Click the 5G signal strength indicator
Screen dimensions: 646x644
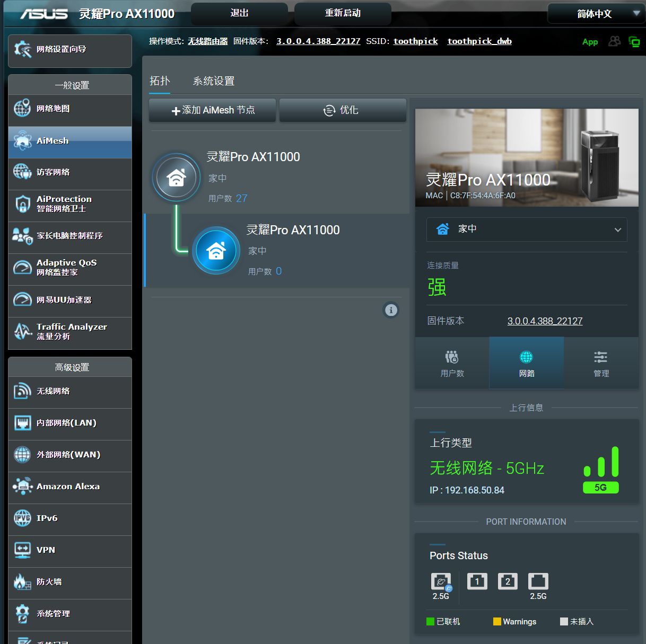(601, 470)
